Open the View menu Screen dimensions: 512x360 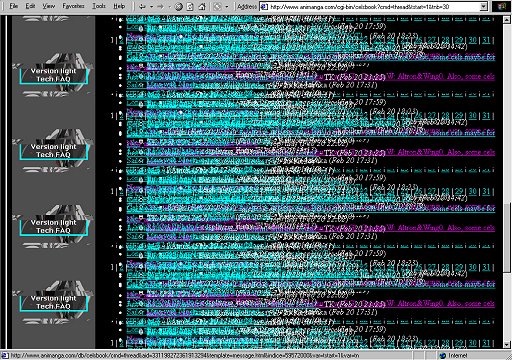pyautogui.click(x=49, y=6)
